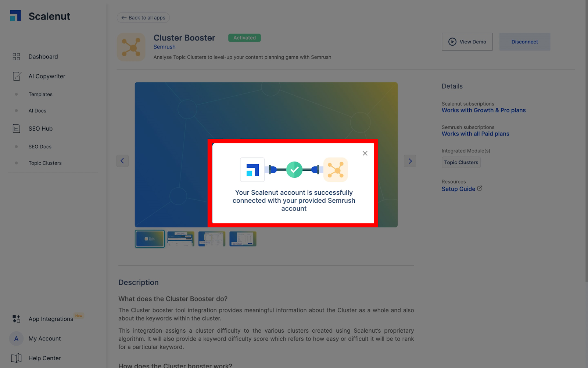Close the connection success popup
This screenshot has width=588, height=368.
pos(365,153)
